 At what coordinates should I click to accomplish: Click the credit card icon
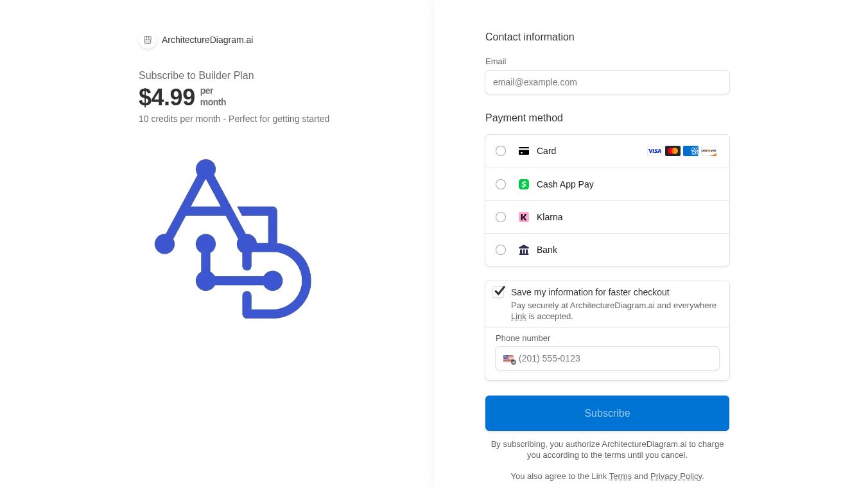[x=524, y=151]
